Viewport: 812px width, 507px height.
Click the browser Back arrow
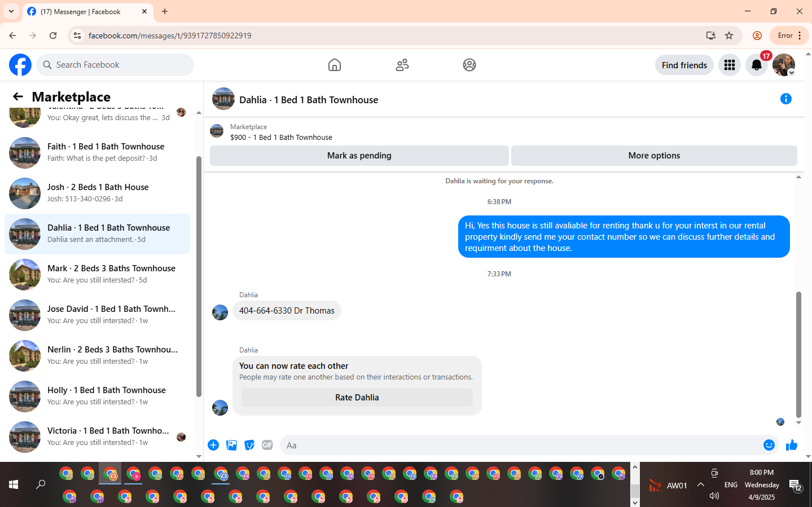(x=12, y=36)
